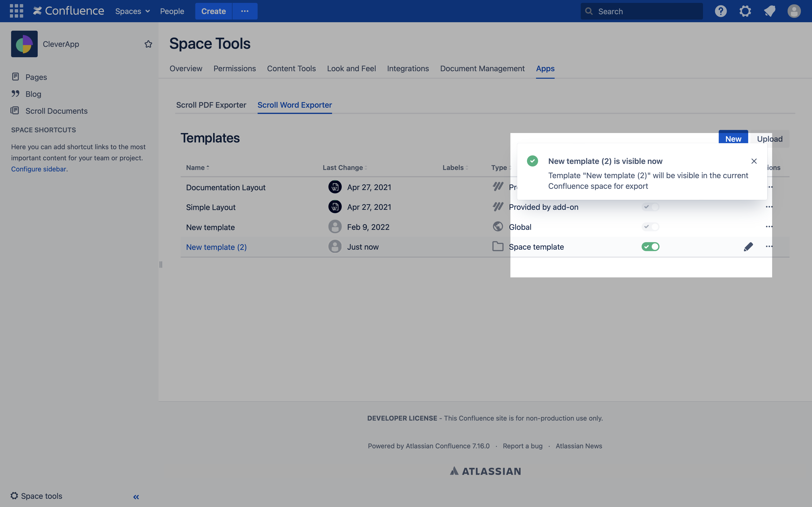812x507 pixels.
Task: Toggle visibility of New template (2)
Action: click(650, 247)
